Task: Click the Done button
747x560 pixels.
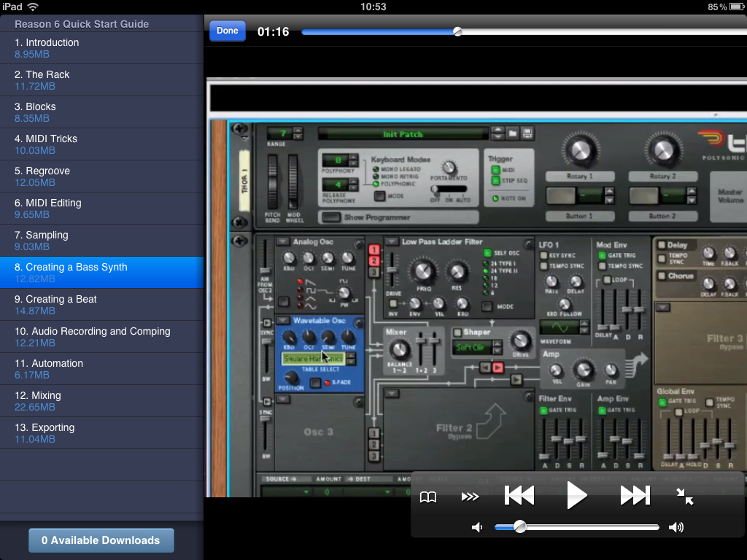Action: point(228,31)
